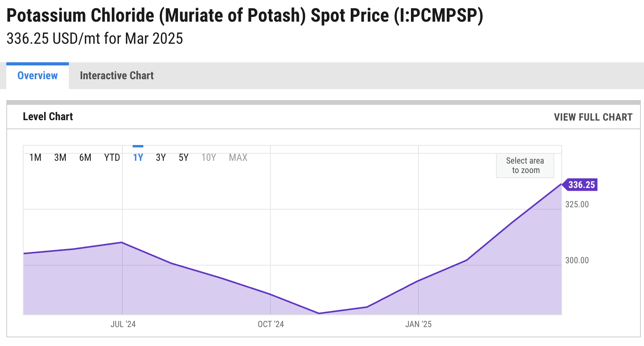Click the Level Chart heading
This screenshot has width=644, height=346.
click(48, 117)
